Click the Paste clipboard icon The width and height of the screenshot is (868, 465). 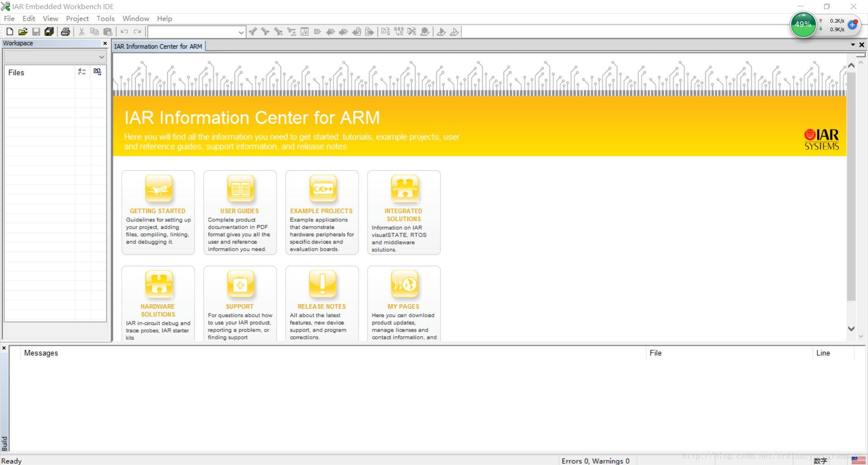tap(108, 32)
